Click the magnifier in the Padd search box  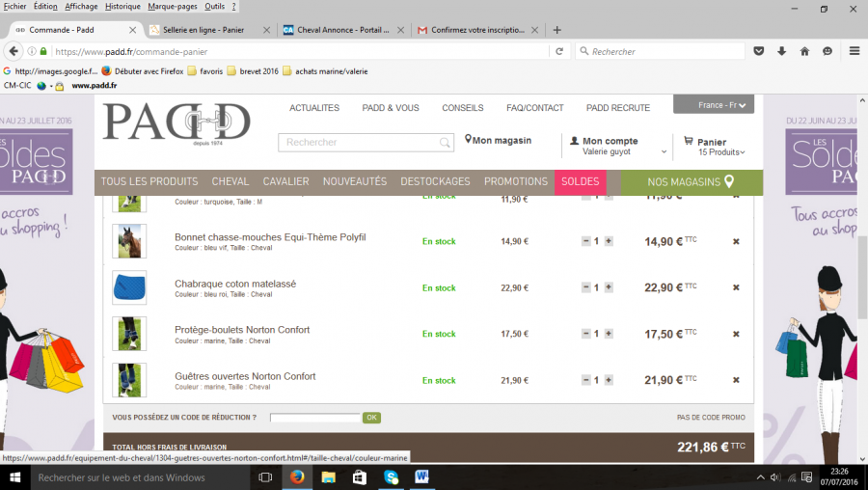click(x=444, y=143)
